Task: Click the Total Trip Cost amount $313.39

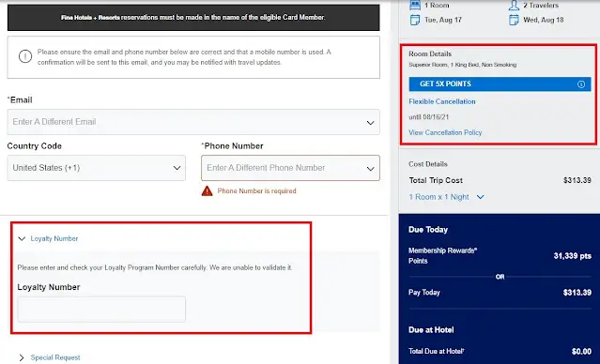Action: pos(577,180)
